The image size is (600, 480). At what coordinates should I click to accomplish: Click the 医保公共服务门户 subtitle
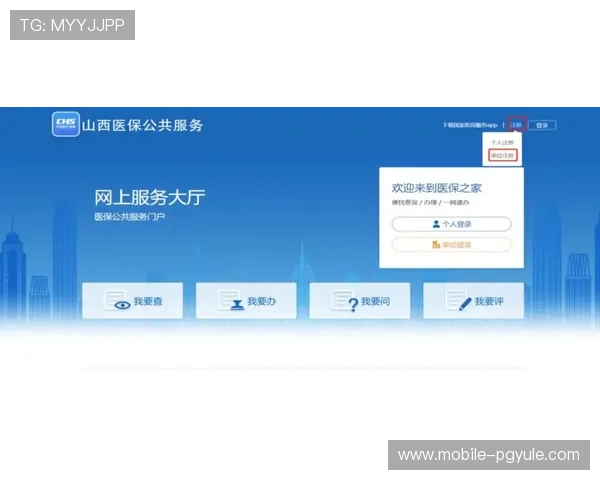(x=130, y=217)
